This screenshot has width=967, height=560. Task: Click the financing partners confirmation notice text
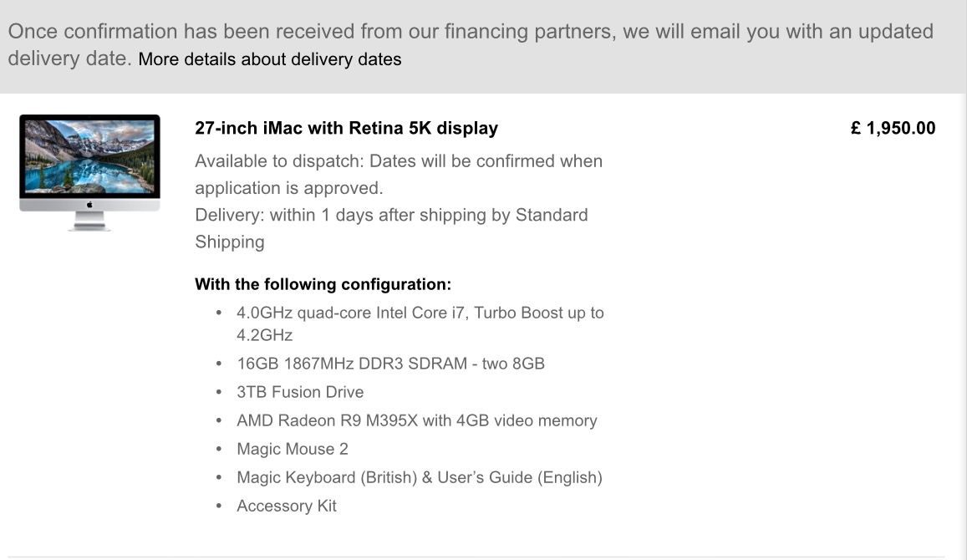470,32
